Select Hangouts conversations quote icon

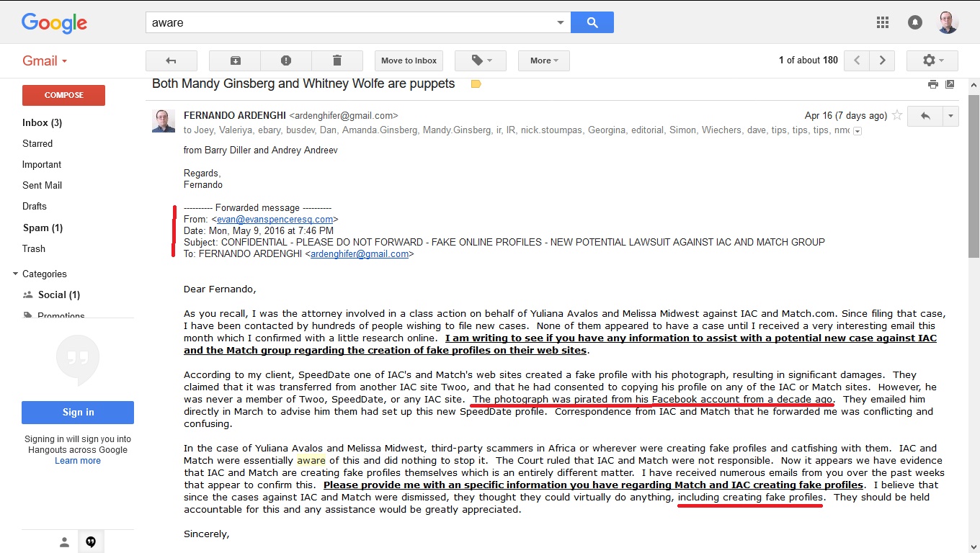tap(91, 541)
